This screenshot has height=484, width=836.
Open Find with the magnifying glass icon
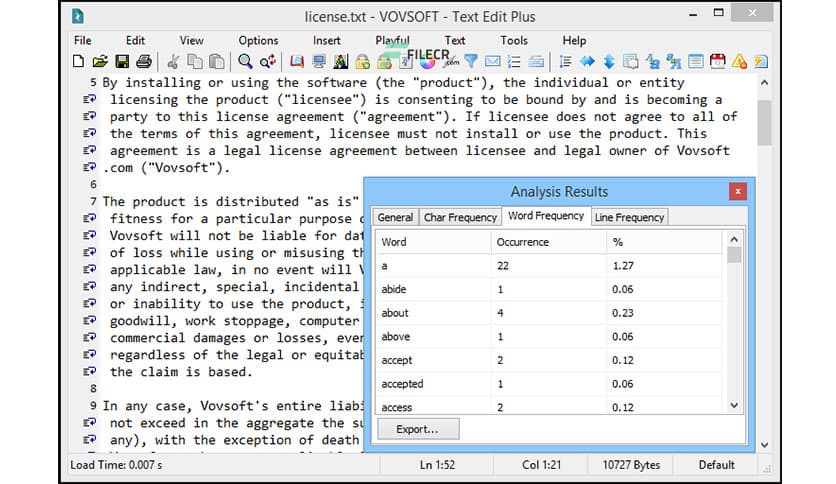click(x=245, y=62)
